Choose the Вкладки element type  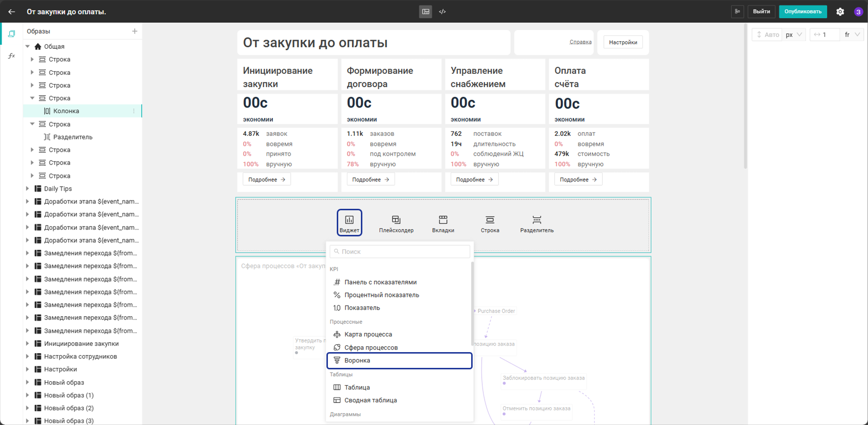[443, 224]
